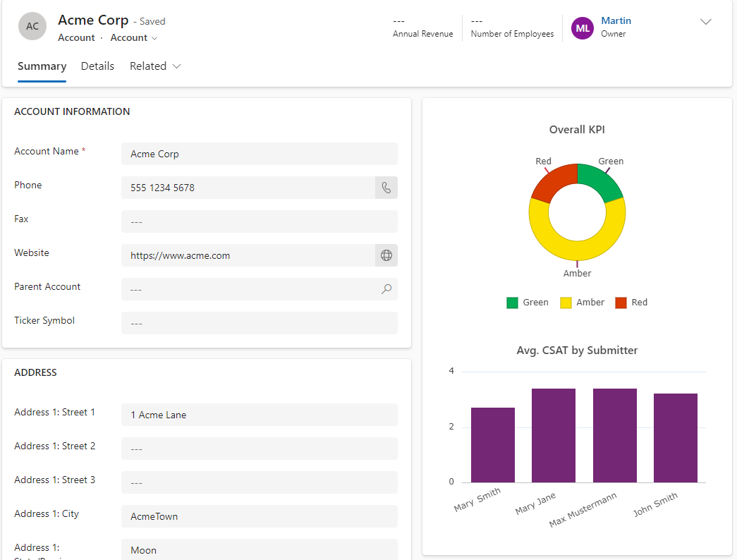737x560 pixels.
Task: Open website via globe icon
Action: pyautogui.click(x=386, y=255)
